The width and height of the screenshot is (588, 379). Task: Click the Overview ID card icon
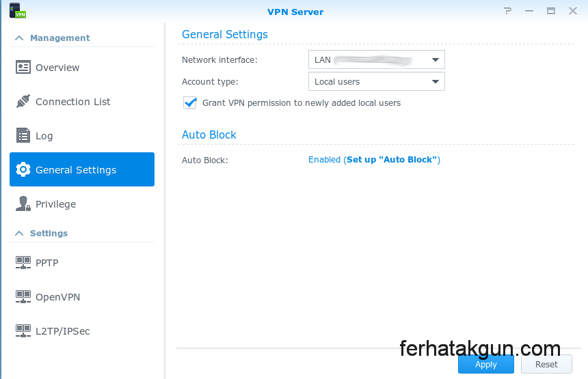pyautogui.click(x=23, y=68)
